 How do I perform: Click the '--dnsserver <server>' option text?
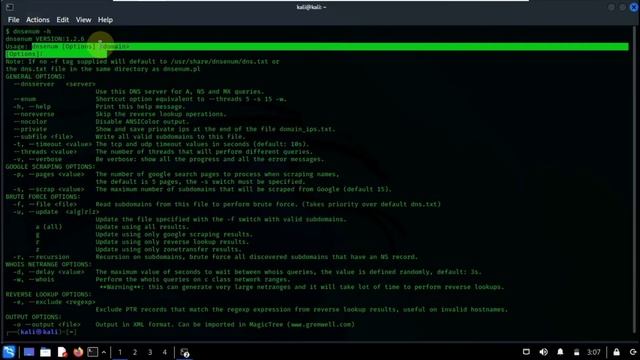pyautogui.click(x=54, y=84)
